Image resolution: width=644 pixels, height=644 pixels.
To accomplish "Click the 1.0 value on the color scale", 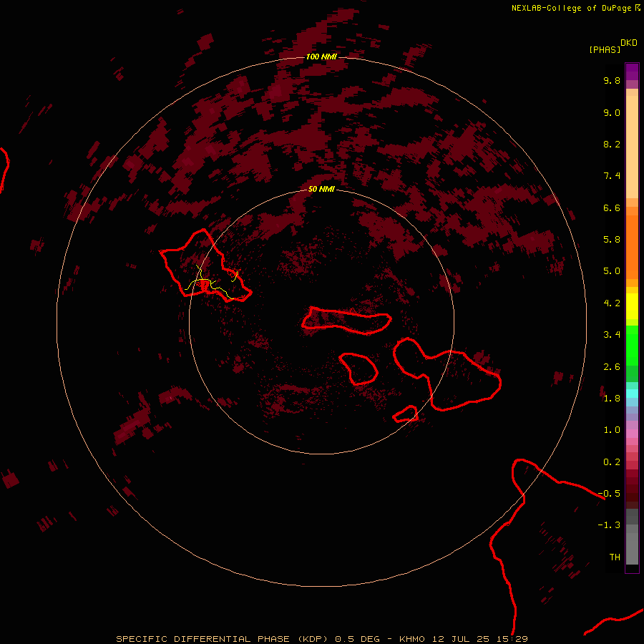I will [x=612, y=430].
